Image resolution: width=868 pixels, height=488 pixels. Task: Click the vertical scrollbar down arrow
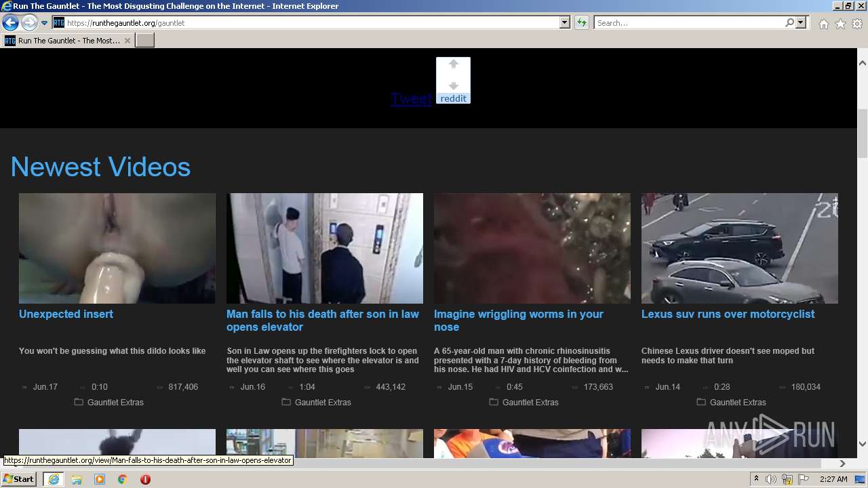[863, 445]
